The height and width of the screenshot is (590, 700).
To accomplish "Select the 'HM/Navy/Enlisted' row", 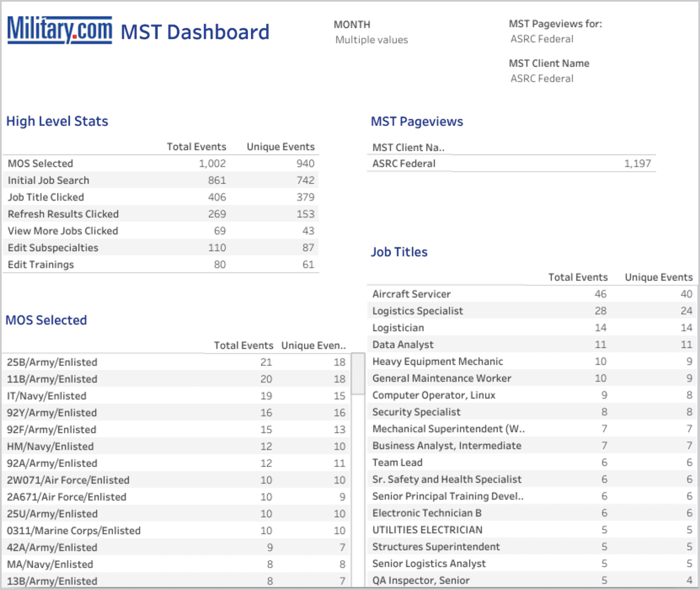I will 176,446.
